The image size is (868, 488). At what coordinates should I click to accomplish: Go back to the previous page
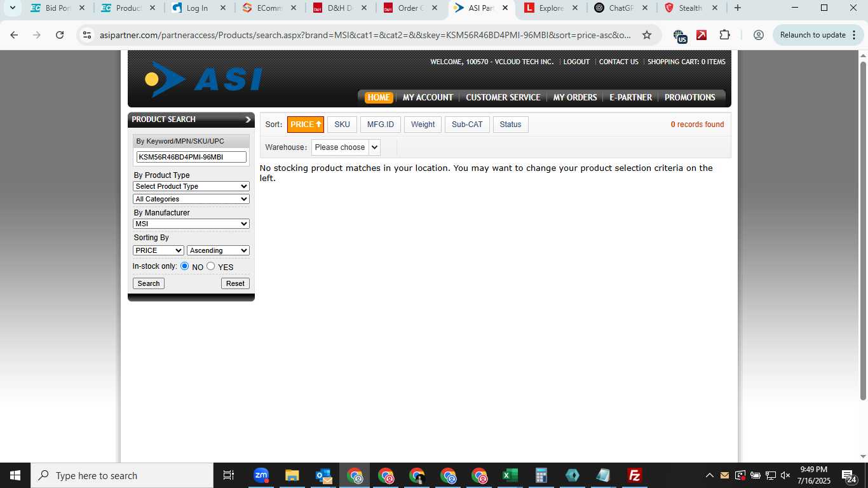pos(14,35)
